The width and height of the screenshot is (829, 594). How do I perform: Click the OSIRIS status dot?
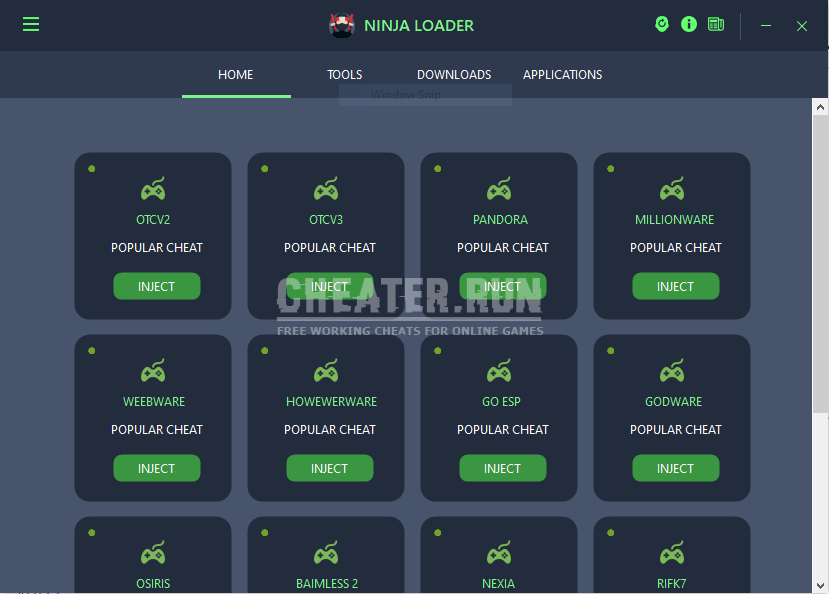point(91,533)
